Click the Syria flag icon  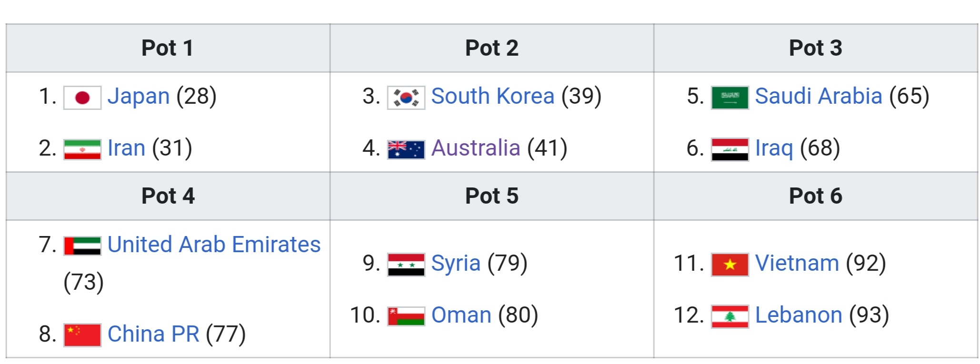pos(406,265)
